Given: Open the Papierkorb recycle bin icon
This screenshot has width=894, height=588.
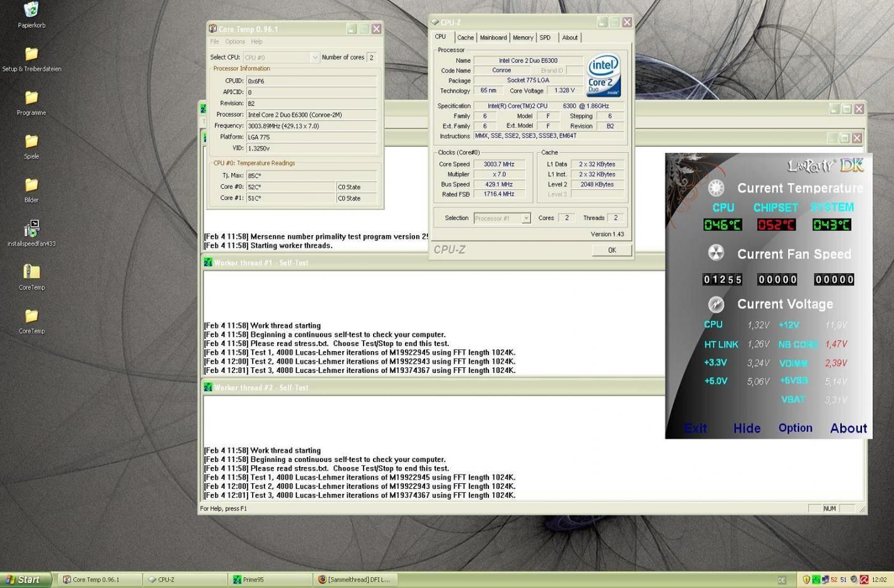Looking at the screenshot, I should point(31,10).
